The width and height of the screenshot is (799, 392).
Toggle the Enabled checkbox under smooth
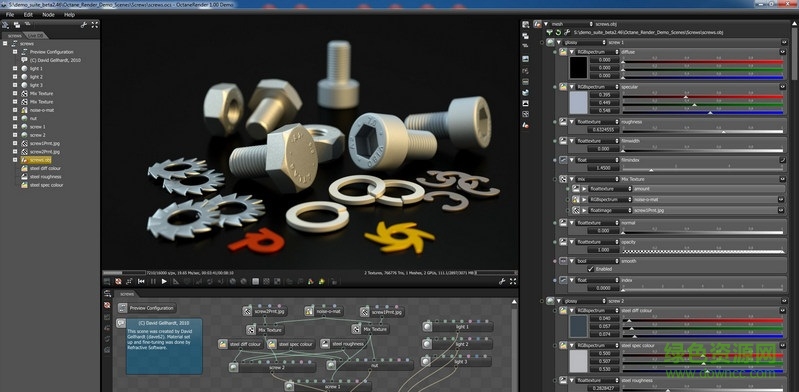pyautogui.click(x=591, y=269)
